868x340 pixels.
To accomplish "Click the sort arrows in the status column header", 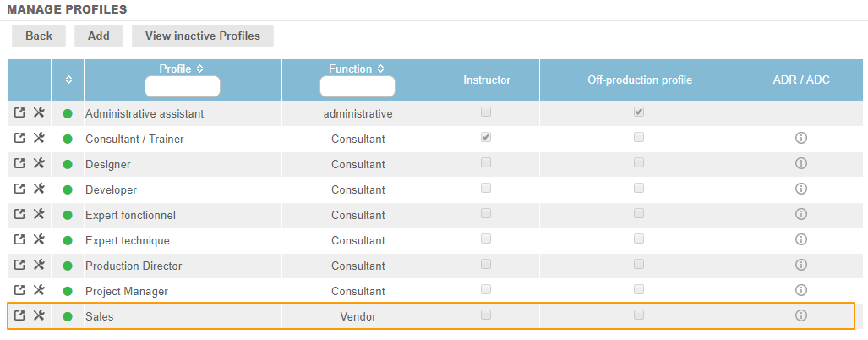I will pos(68,80).
